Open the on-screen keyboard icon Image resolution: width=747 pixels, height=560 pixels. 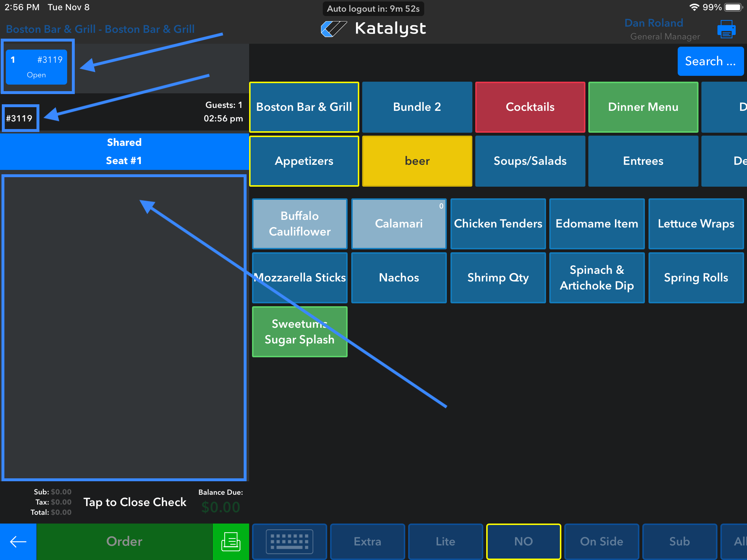289,541
